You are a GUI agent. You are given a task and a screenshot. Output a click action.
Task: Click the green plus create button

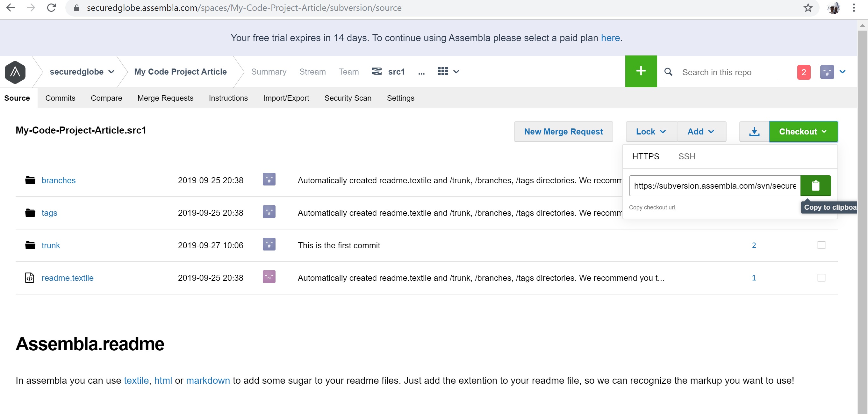(x=641, y=71)
